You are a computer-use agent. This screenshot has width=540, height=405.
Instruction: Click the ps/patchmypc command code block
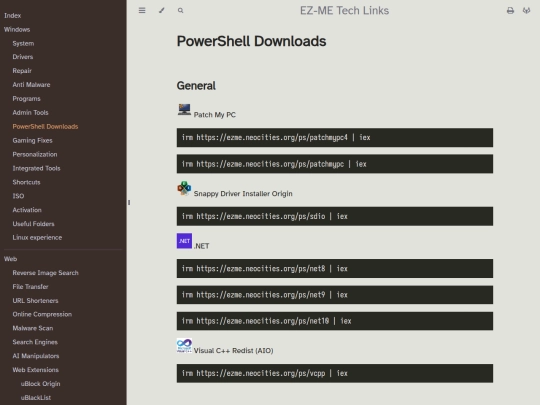click(335, 164)
